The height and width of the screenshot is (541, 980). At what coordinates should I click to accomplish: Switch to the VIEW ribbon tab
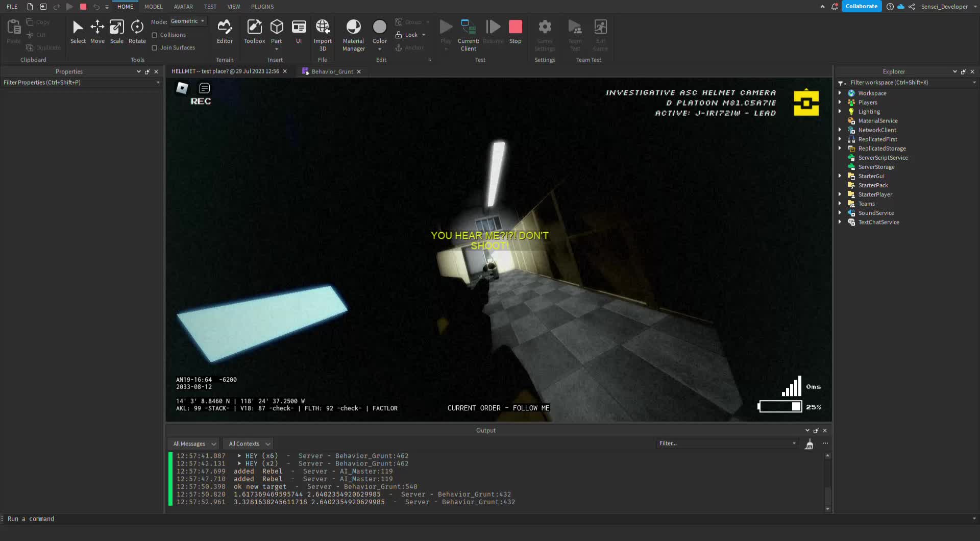tap(234, 7)
